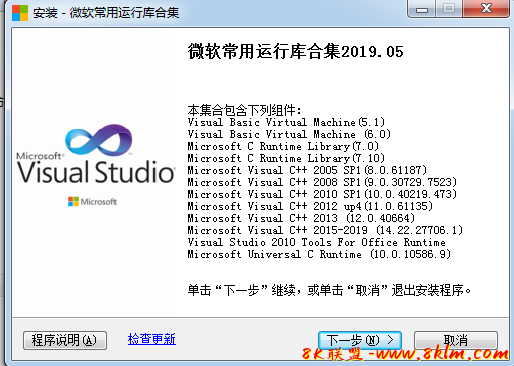Click Visual C++ 2013 (12.0.40664) line

[301, 218]
